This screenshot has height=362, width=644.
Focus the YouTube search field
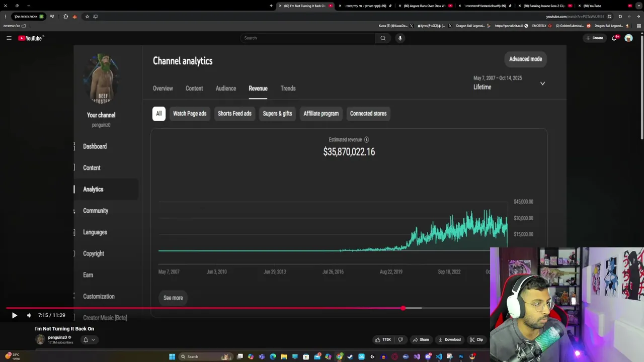click(308, 38)
